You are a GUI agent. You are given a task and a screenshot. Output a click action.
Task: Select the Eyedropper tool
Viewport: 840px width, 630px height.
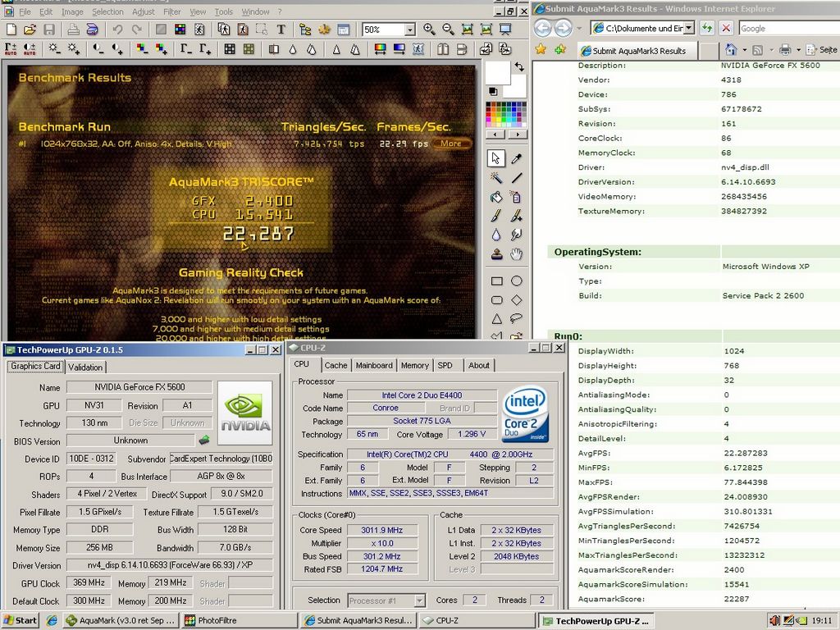pos(517,158)
